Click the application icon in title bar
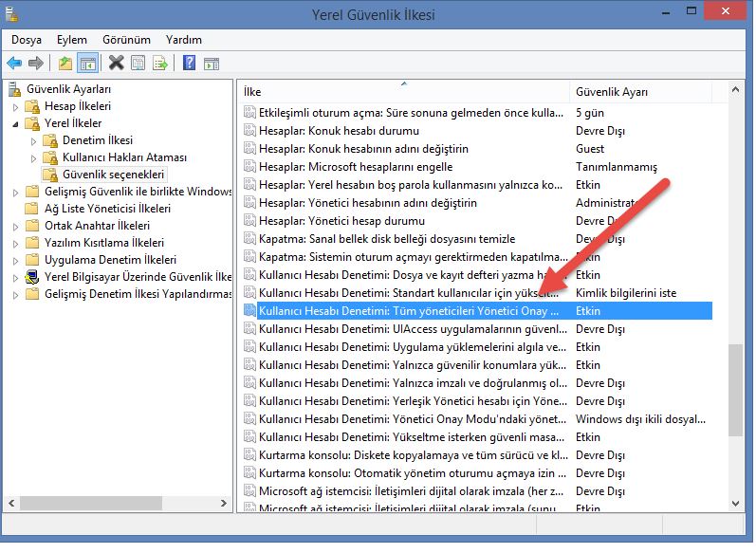756x553 pixels. pyautogui.click(x=11, y=14)
